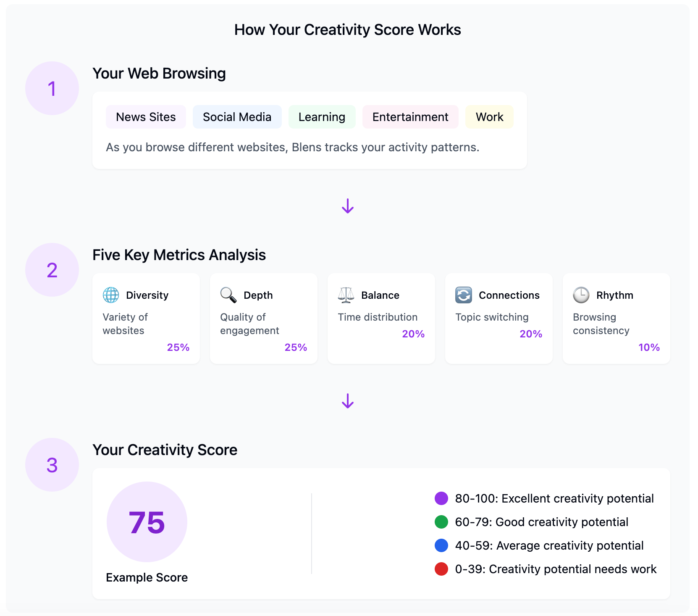Click the Five Key Metrics Analysis heading

(x=179, y=255)
